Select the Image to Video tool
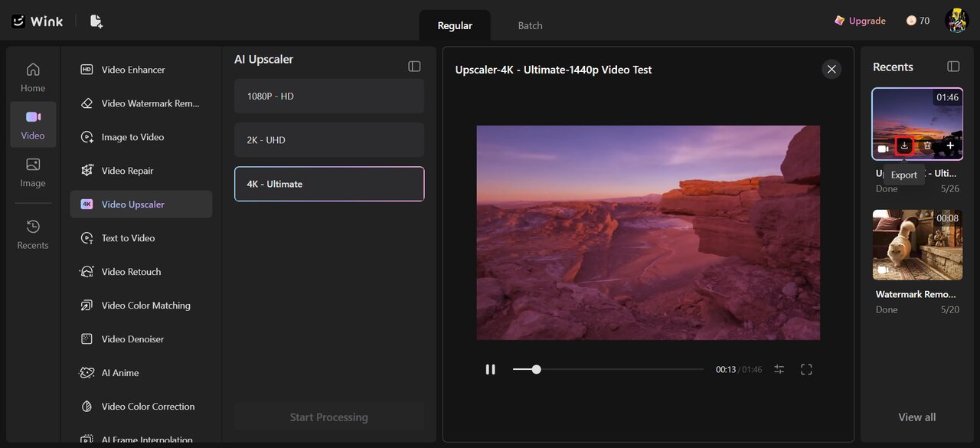The width and height of the screenshot is (980, 448). 141,137
